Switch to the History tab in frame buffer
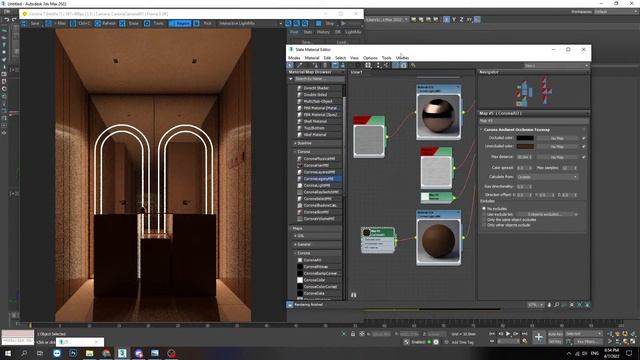This screenshot has height=360, width=640. 323,32
